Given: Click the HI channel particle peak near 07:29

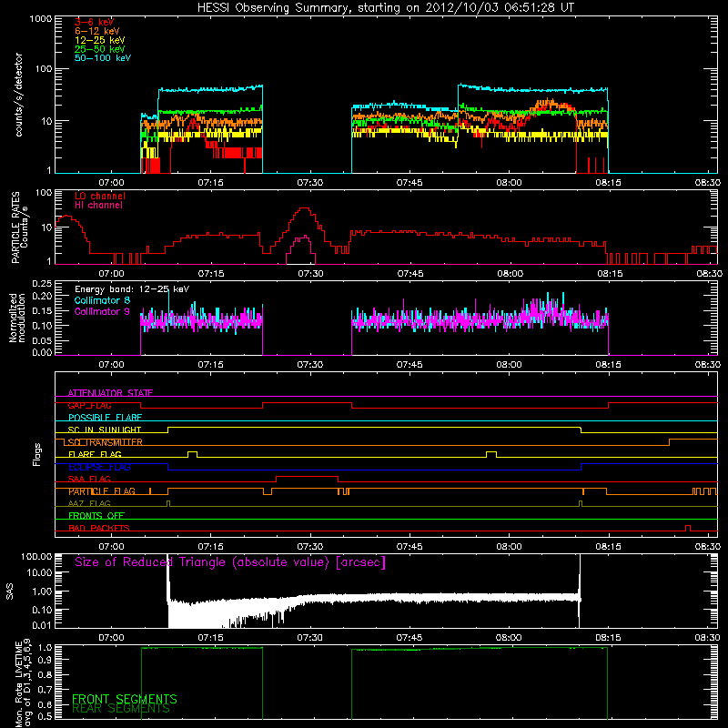Looking at the screenshot, I should [304, 238].
